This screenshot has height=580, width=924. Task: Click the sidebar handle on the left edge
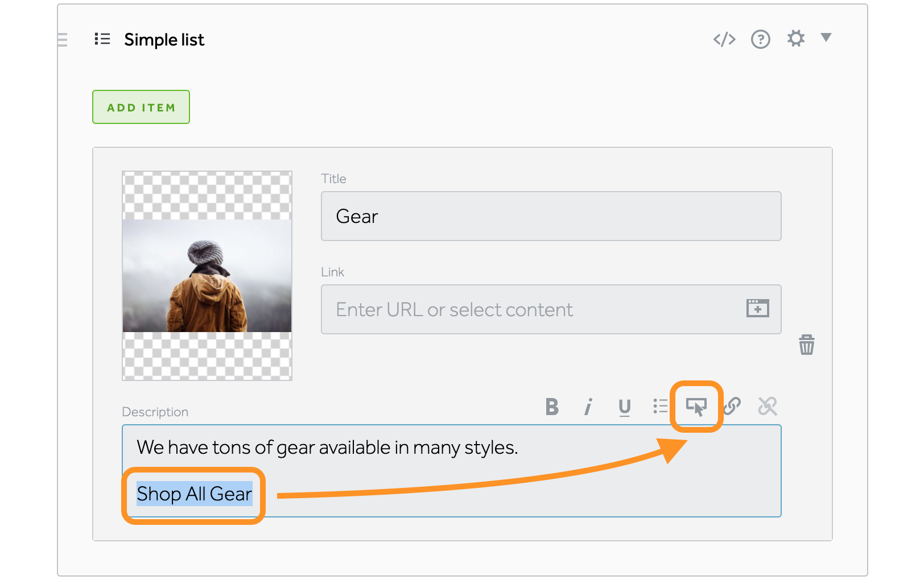(x=62, y=40)
